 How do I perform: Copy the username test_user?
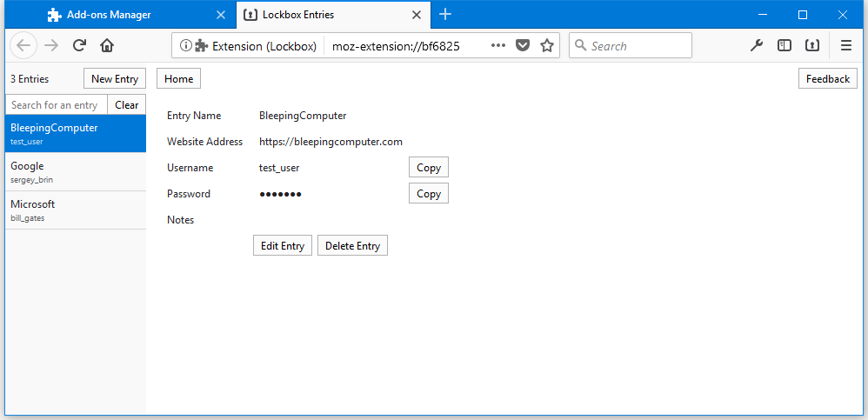tap(429, 168)
